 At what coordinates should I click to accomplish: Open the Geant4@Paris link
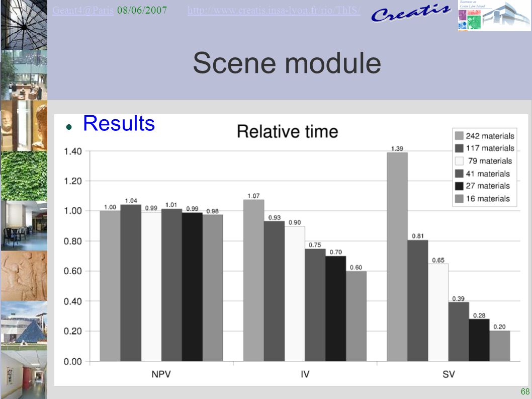[83, 10]
